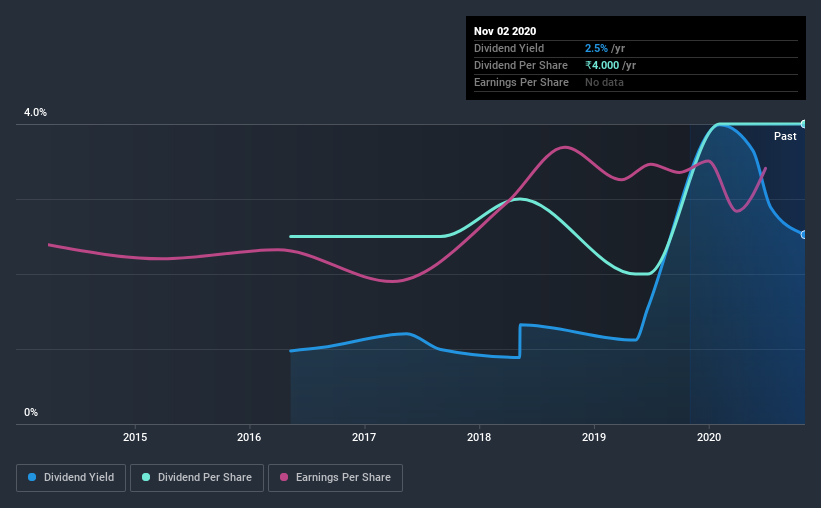
Task: Click the 2.5% dividend yield value
Action: tap(596, 48)
